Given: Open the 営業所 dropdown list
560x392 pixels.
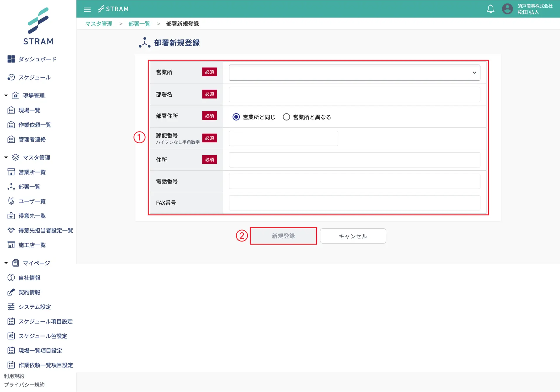Looking at the screenshot, I should 354,72.
